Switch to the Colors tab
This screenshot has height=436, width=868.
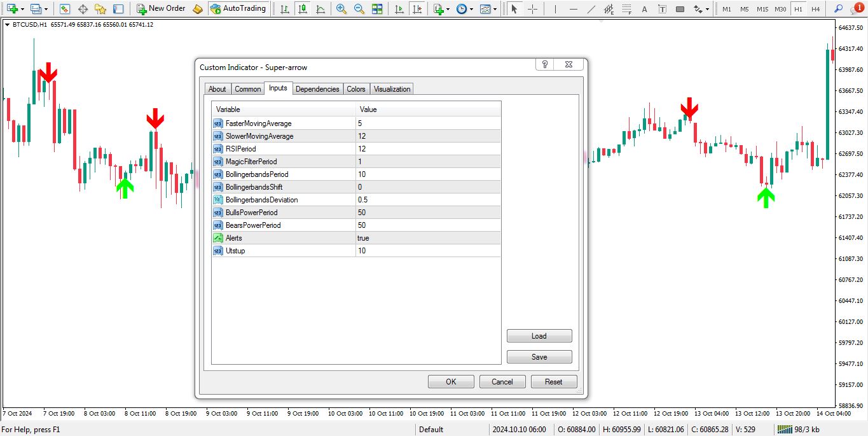(356, 89)
